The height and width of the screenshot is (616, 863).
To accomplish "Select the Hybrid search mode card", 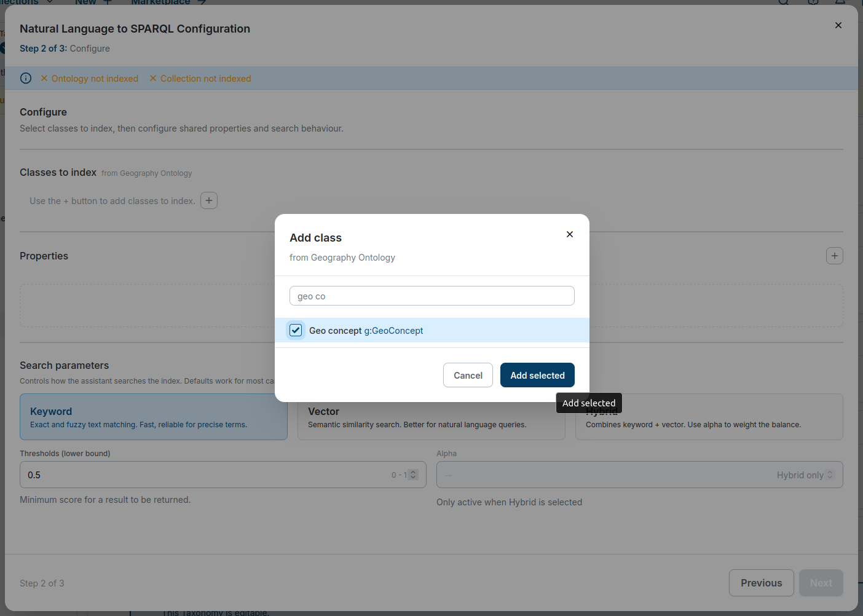I will coord(709,417).
